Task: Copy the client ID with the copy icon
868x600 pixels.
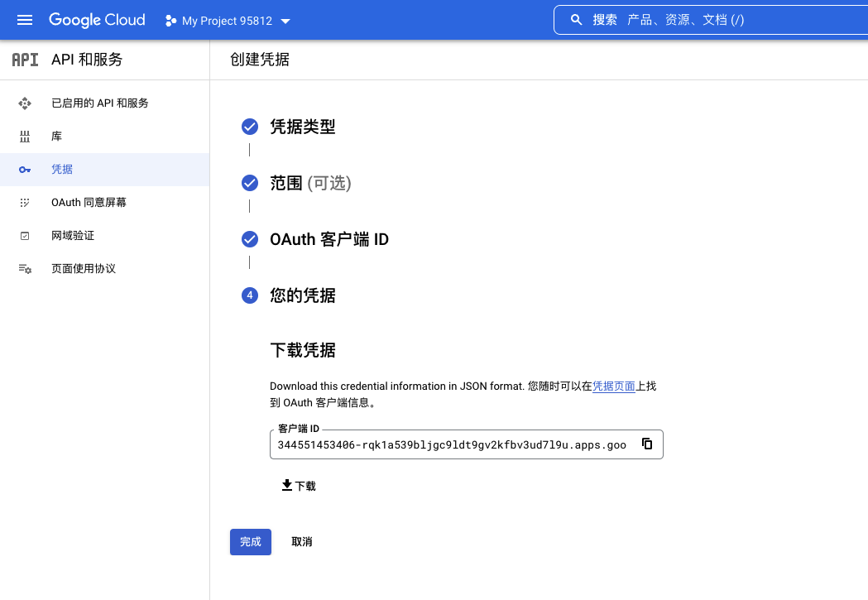Action: [x=646, y=444]
